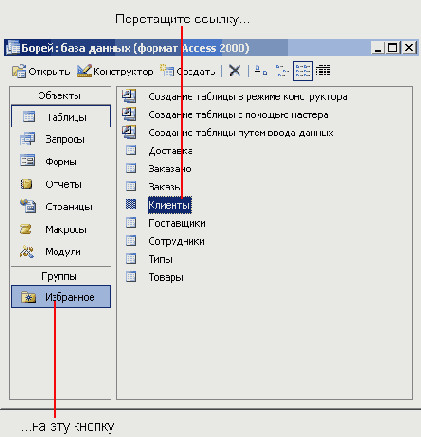Click the Создать toolbar button
Screen dimensions: 421x437
(x=187, y=71)
